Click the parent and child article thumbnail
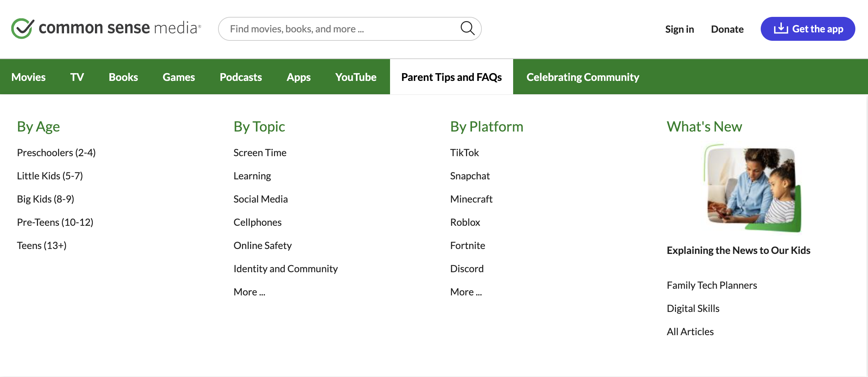 (x=752, y=188)
